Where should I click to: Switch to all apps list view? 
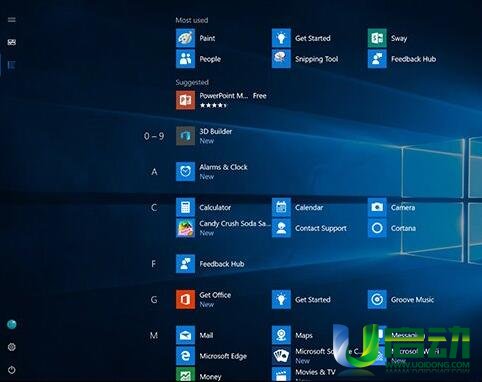click(x=12, y=65)
